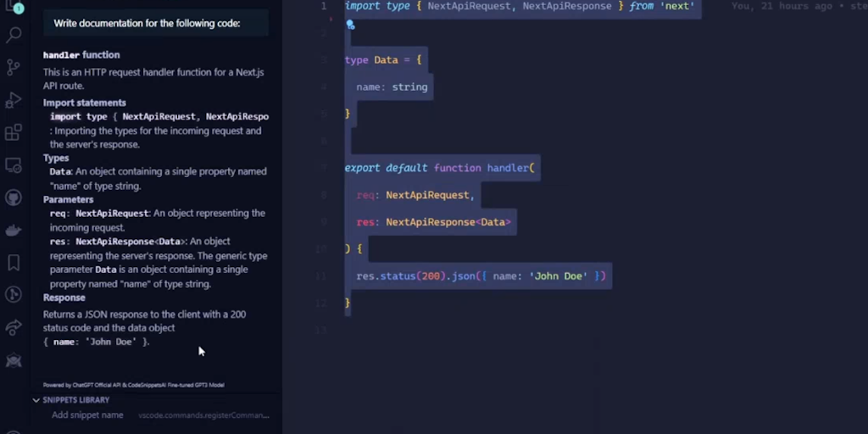Click 'handler(' function name in the editor

[511, 168]
